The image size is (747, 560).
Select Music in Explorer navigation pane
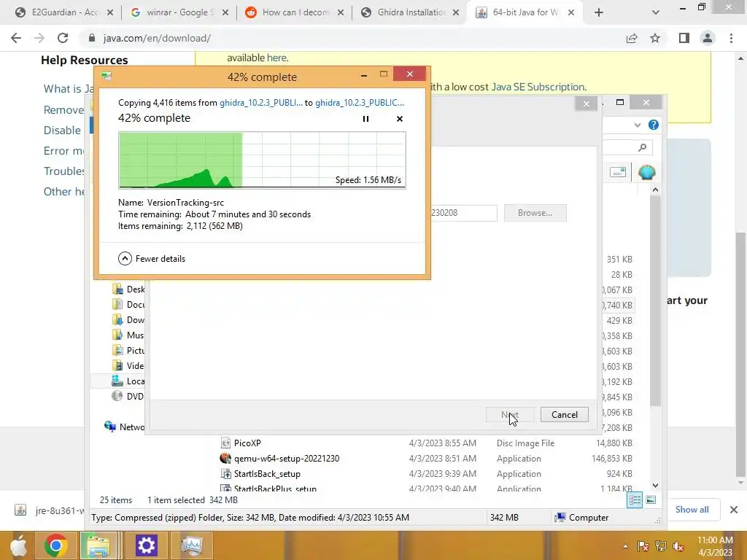coord(128,335)
